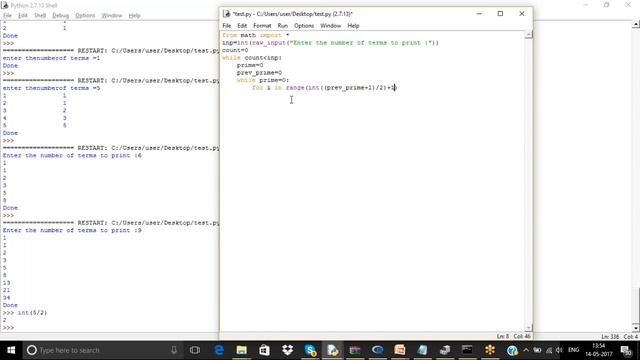Open the Help menu in Python Shell

click(x=134, y=16)
